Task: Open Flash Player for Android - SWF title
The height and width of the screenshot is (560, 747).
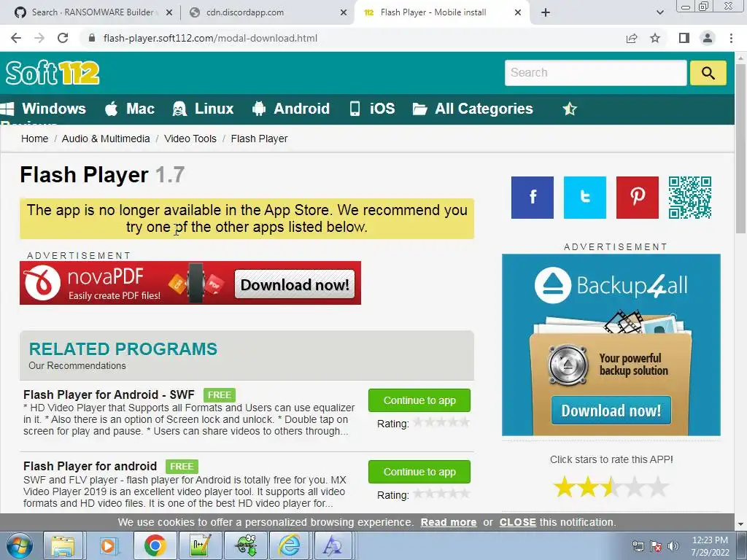Action: pyautogui.click(x=109, y=394)
